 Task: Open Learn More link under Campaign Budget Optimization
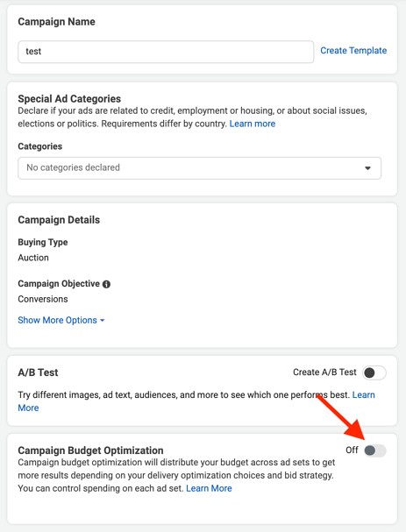tap(209, 488)
